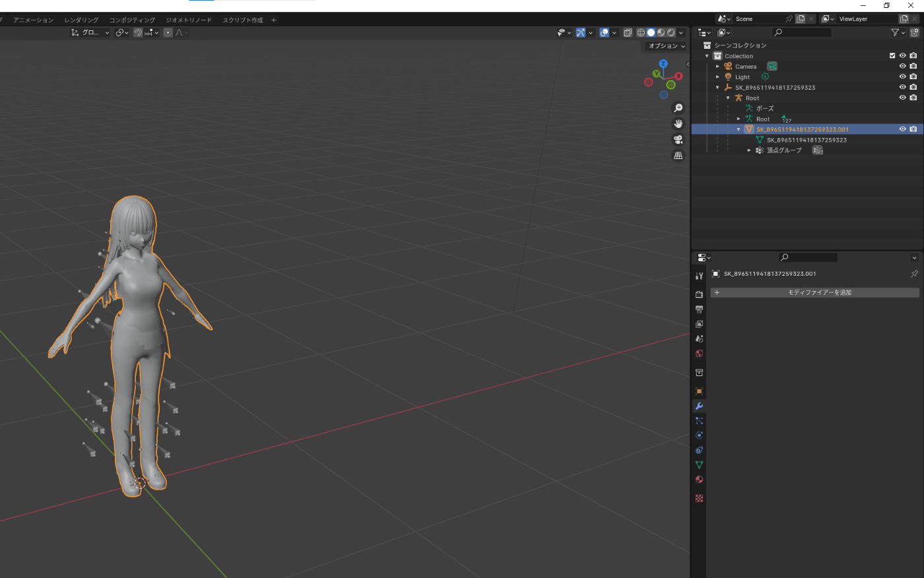
Task: Create a new scene with the Scene copy icon
Action: pyautogui.click(x=801, y=19)
